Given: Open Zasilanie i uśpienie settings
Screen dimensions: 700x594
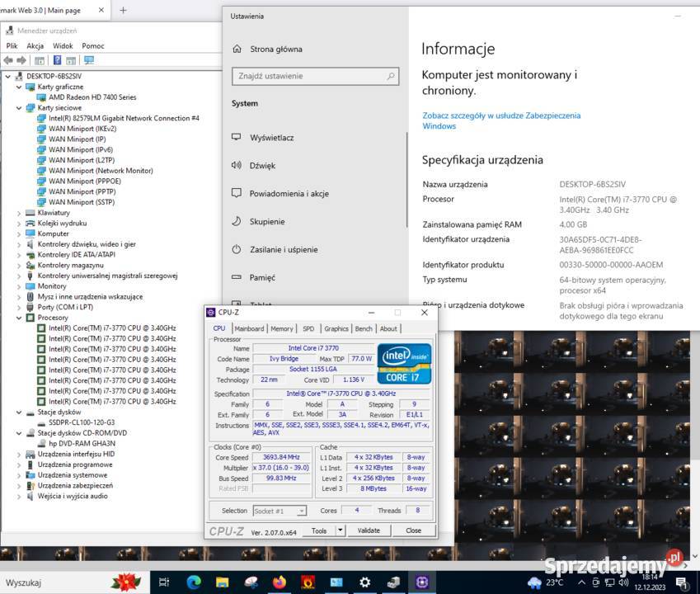Looking at the screenshot, I should point(284,250).
